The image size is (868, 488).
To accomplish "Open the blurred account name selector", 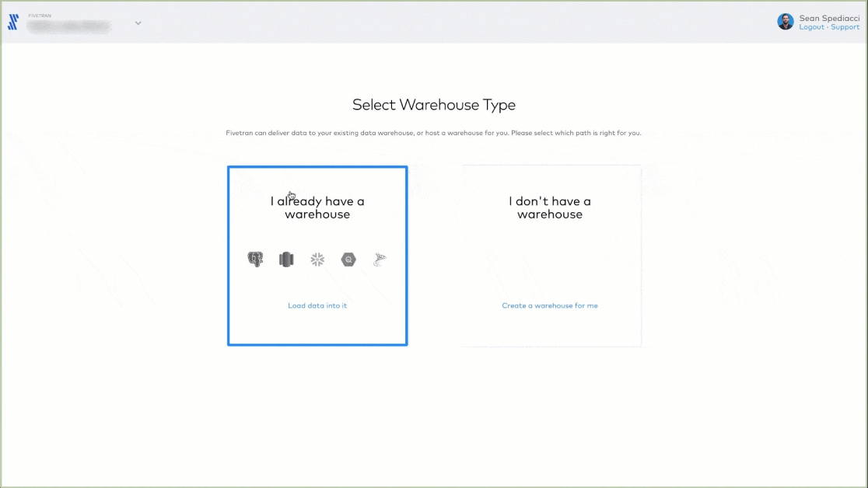I will tap(68, 26).
